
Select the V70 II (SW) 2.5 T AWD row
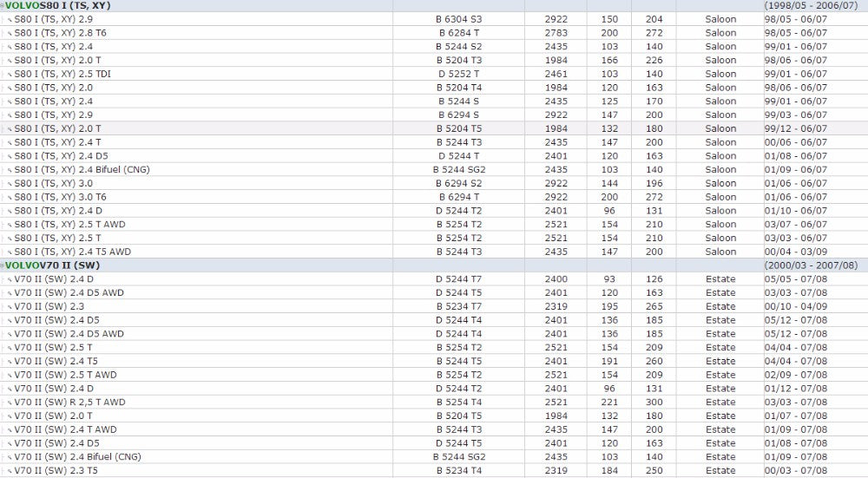coord(434,375)
